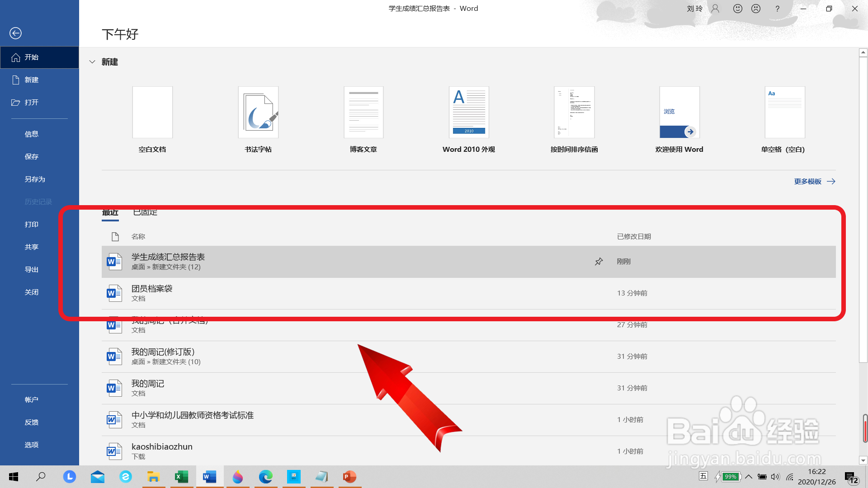Screen dimensions: 868x488
Task: Switch to Excel in the taskbar
Action: point(182,477)
